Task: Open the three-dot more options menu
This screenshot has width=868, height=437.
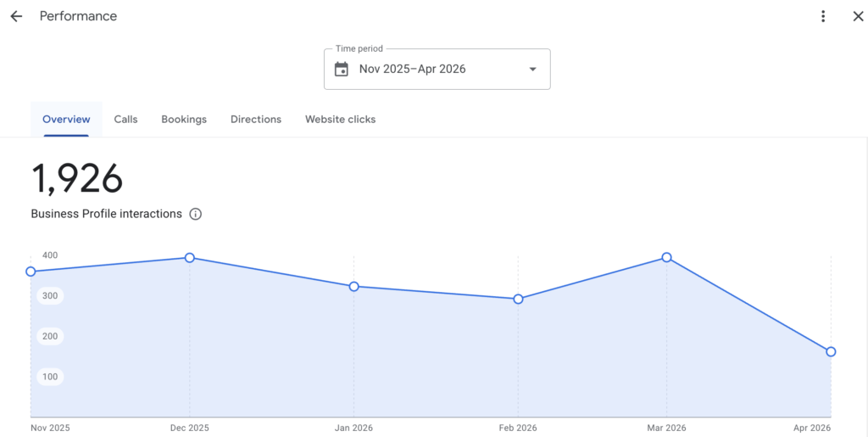Action: (823, 16)
